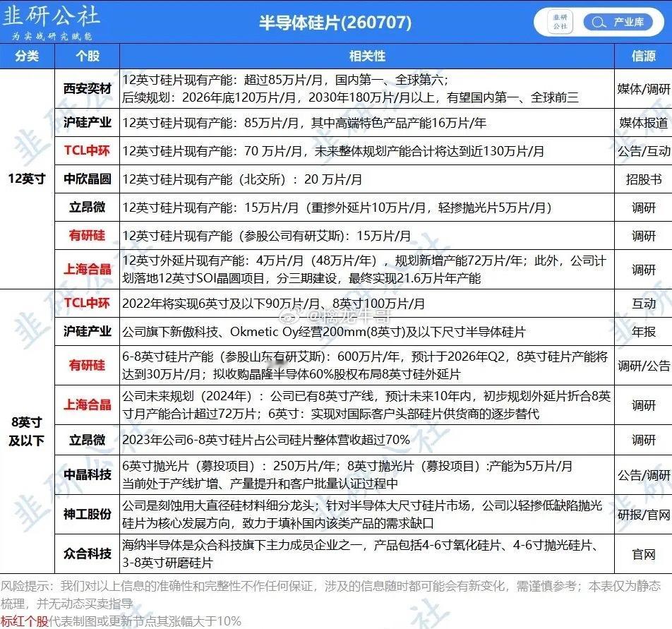Click 西安奕材 description about 85万片/月 capacity
The width and height of the screenshot is (672, 629).
(x=350, y=89)
